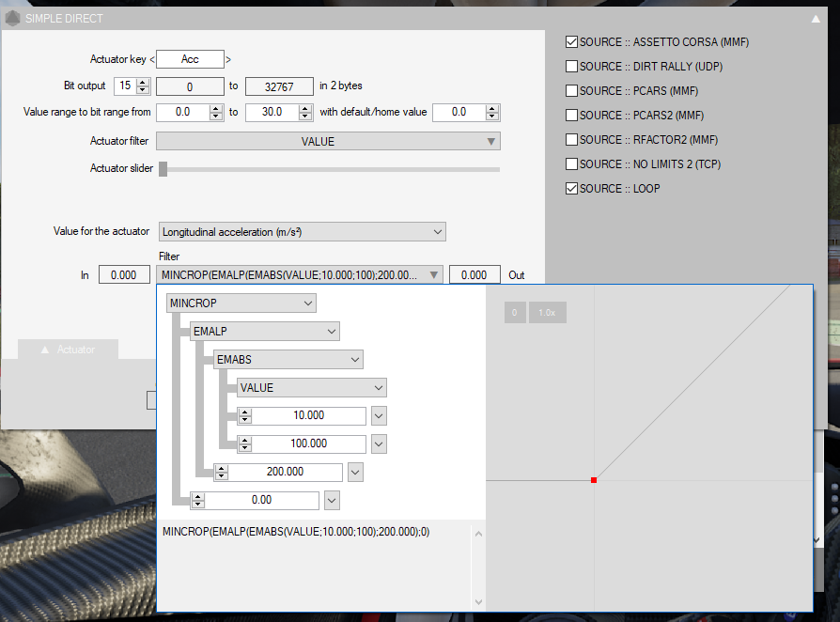Switch to the Actuator tab
Viewport: 840px width, 622px height.
[68, 350]
